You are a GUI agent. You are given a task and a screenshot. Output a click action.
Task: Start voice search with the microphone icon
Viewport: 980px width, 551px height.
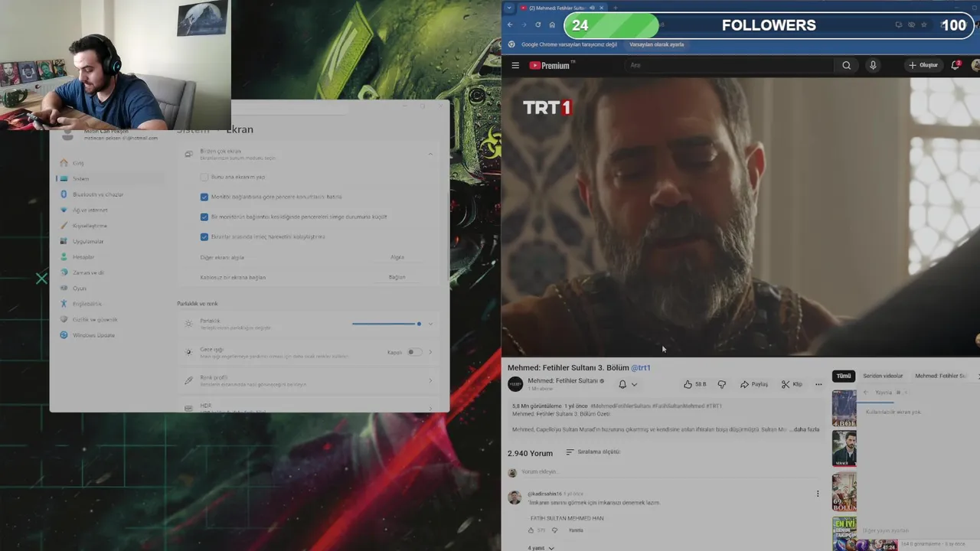point(873,65)
